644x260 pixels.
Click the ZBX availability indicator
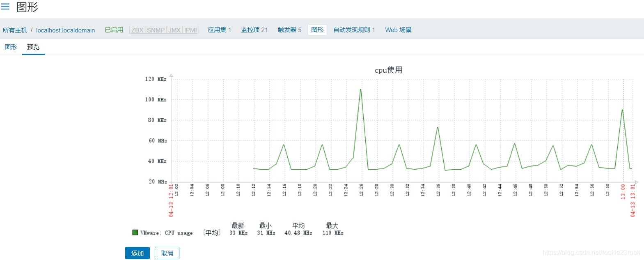point(137,30)
